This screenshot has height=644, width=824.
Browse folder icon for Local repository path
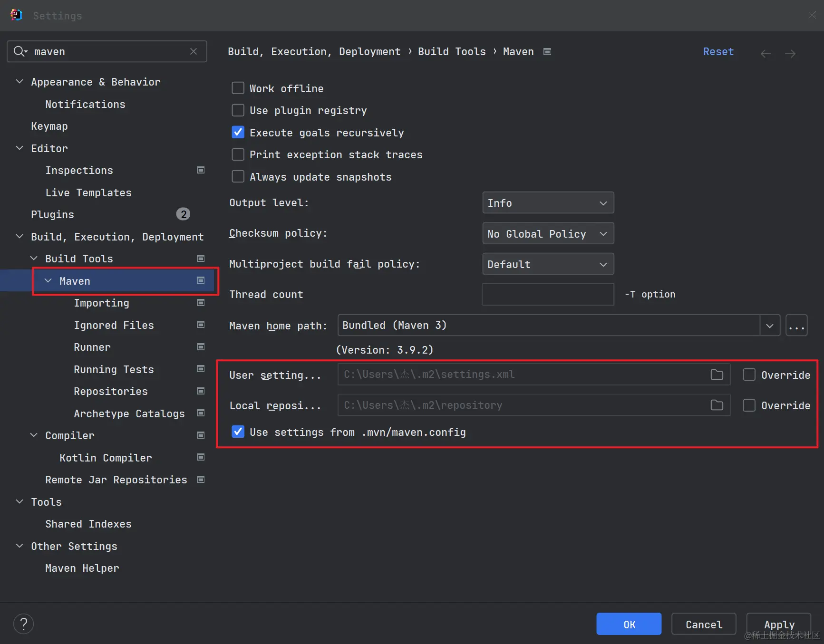tap(717, 405)
